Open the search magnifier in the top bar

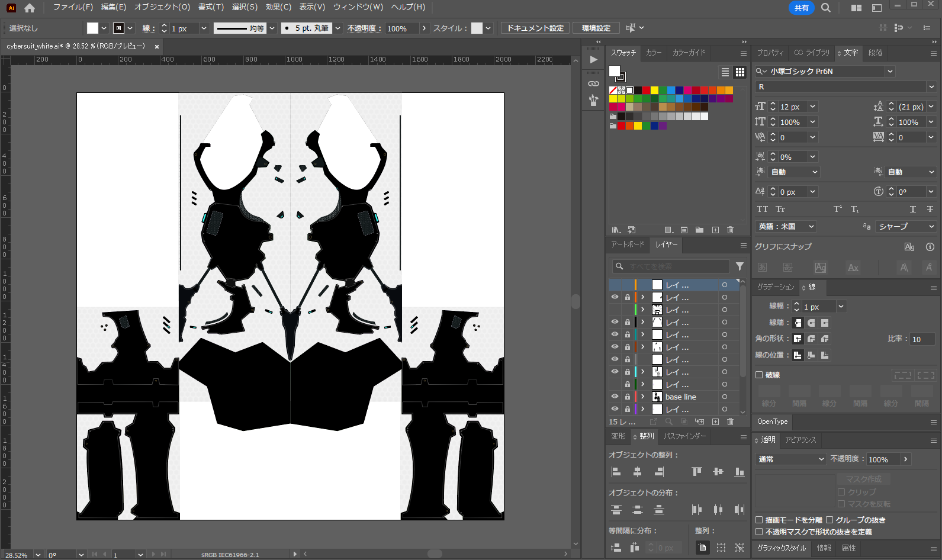pos(826,8)
